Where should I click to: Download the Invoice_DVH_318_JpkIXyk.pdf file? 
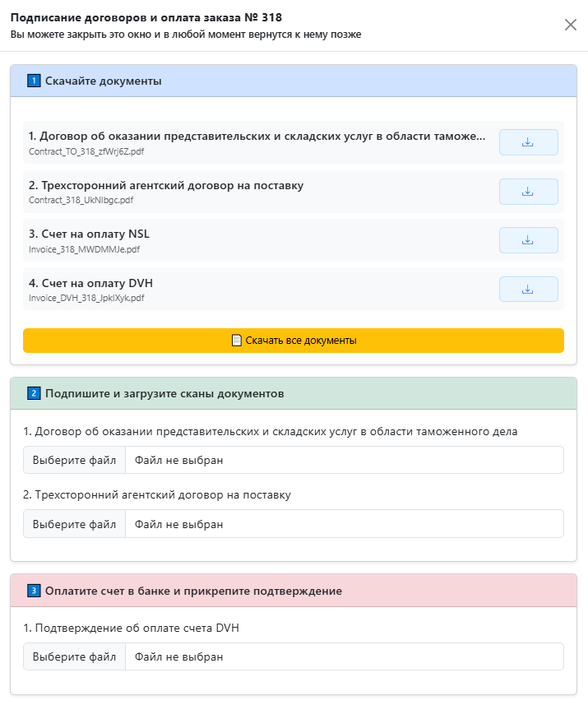(x=528, y=289)
